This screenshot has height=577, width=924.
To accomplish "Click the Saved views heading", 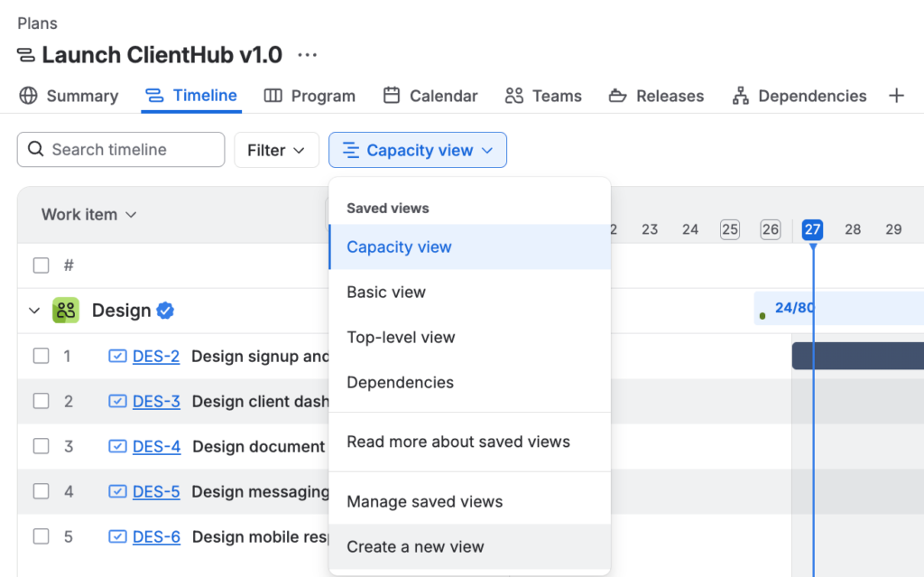I will [388, 209].
